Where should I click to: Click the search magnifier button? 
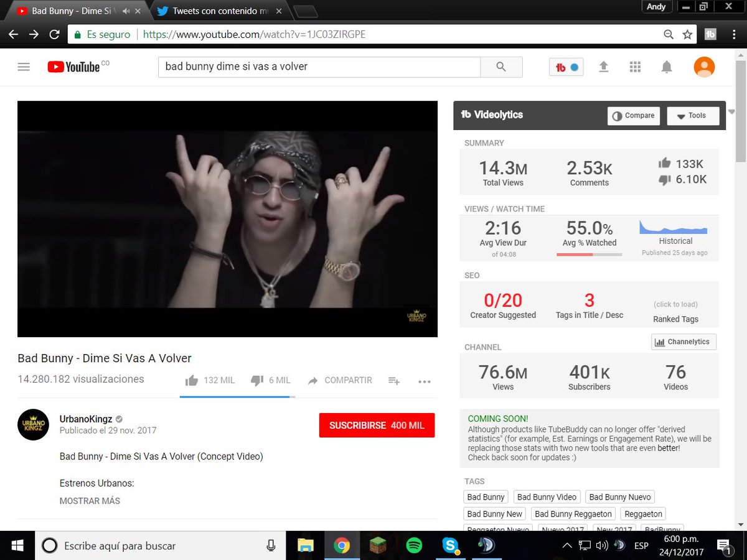point(501,67)
